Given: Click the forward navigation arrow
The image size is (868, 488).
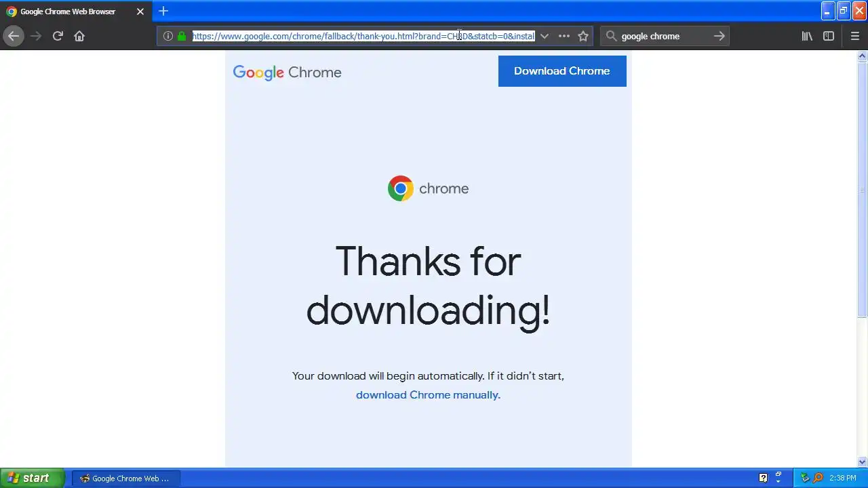Looking at the screenshot, I should click(x=36, y=36).
